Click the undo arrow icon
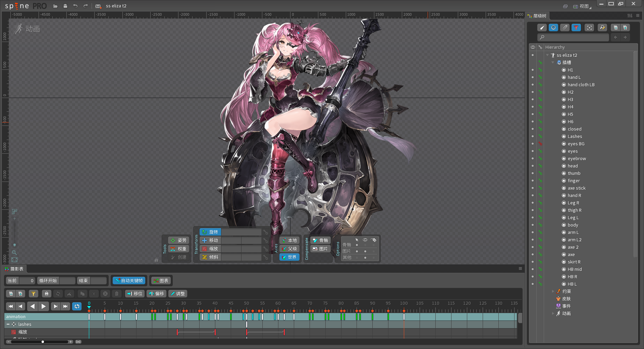The image size is (644, 349). coord(75,6)
